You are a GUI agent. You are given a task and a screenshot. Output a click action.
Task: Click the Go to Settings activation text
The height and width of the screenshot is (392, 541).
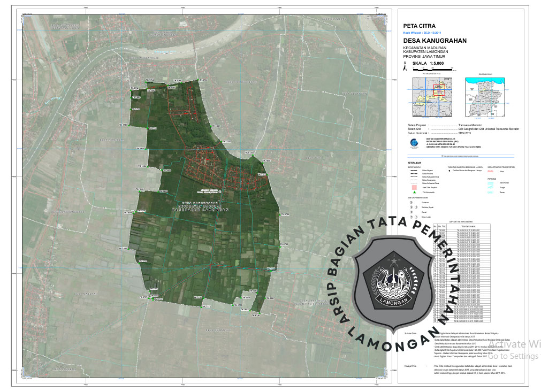[x=514, y=356]
